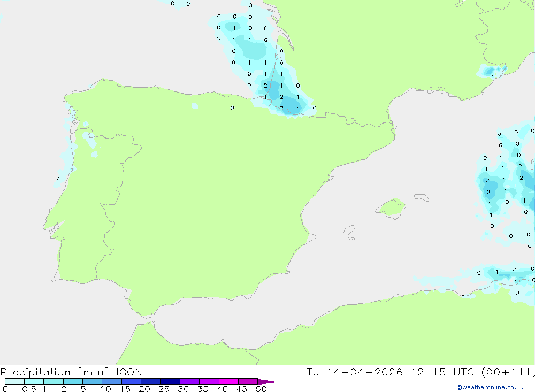Pick the 40–45 mm magenta legend swatch
Viewport: 535px width, 392px height.
[x=228, y=381]
